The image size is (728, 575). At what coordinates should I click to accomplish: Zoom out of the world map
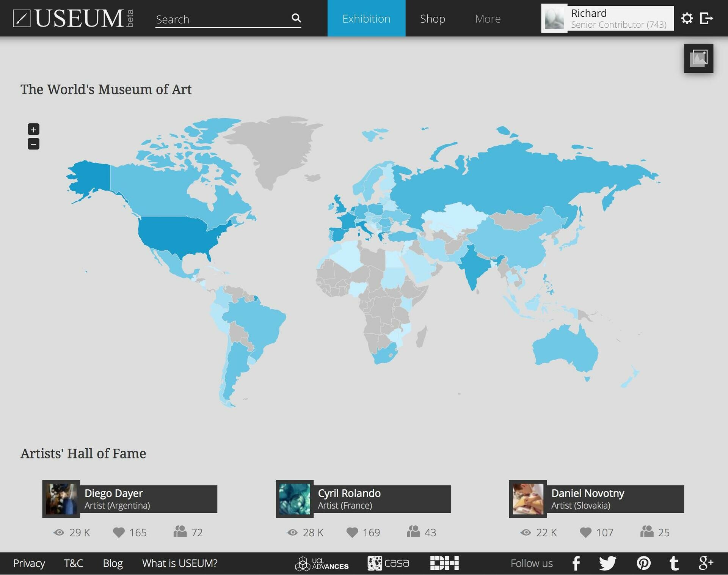click(x=33, y=144)
